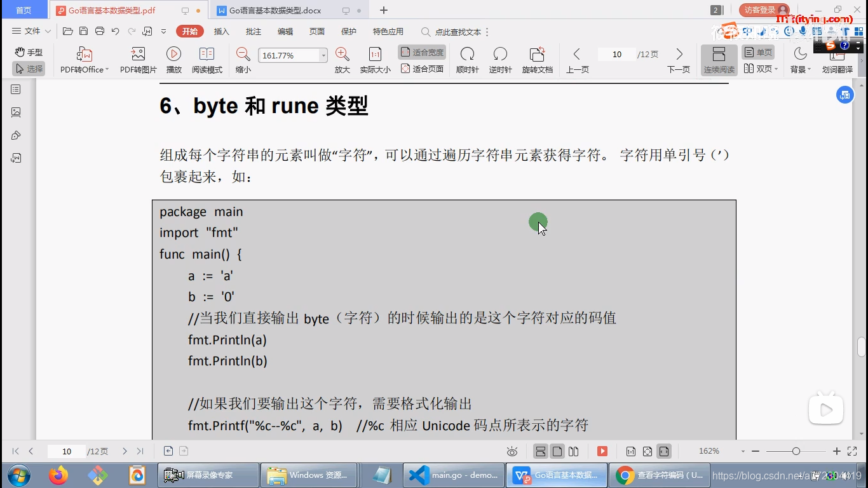
Task: Select continuous-scroll layout in status bar
Action: pos(541,451)
